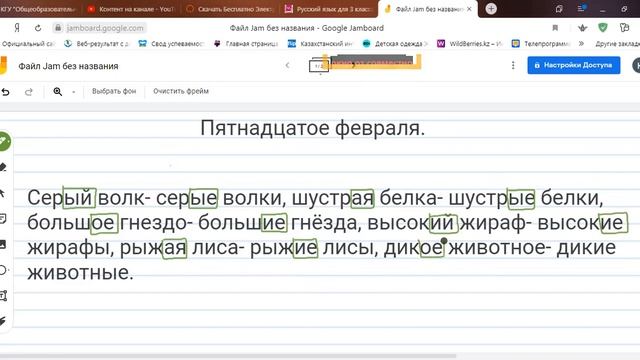Viewport: 640px width, 360px height.
Task: Click Выбрать фон to set background
Action: point(114,91)
